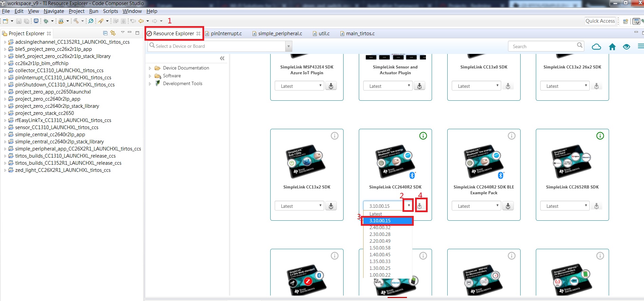Show info for SimpleLink CC13x2 SDK
Screen dimensions: 644x301
point(335,136)
